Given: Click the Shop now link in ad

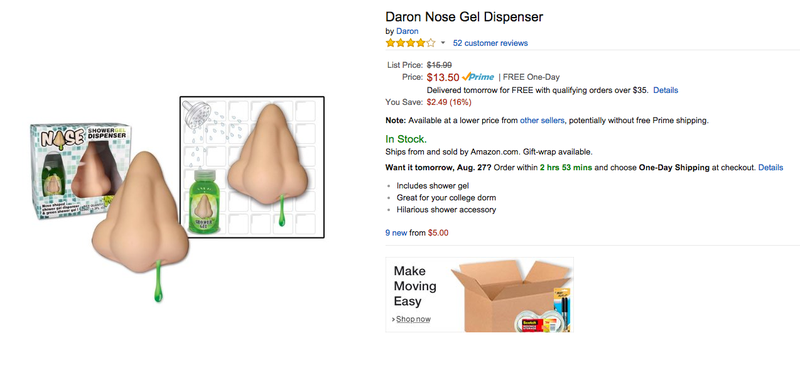Looking at the screenshot, I should click(413, 319).
